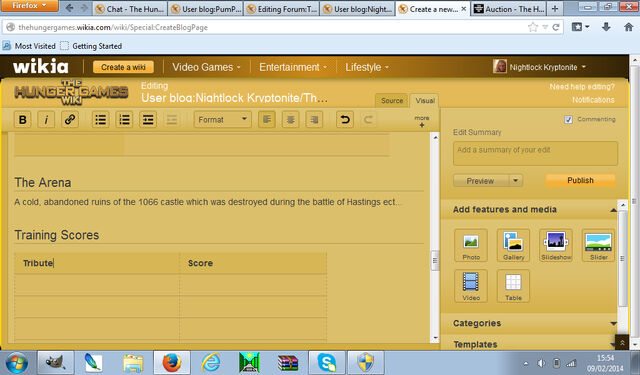Apply bulleted list formatting
This screenshot has width=640, height=375.
point(100,120)
